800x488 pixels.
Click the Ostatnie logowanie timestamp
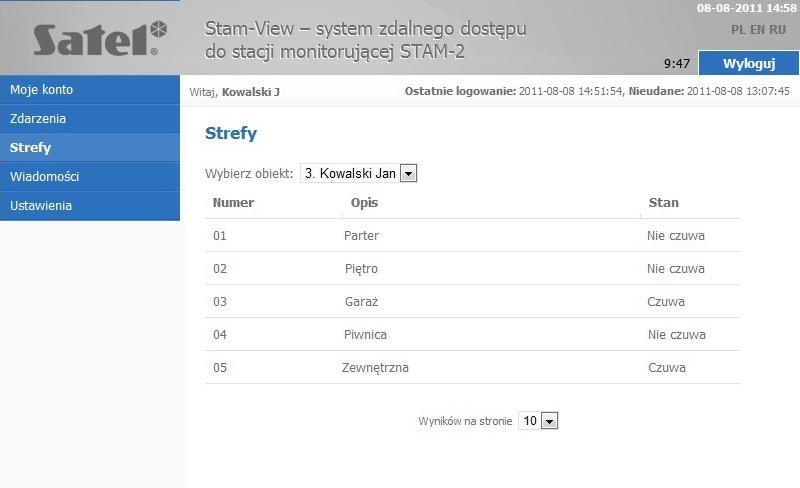(x=570, y=91)
